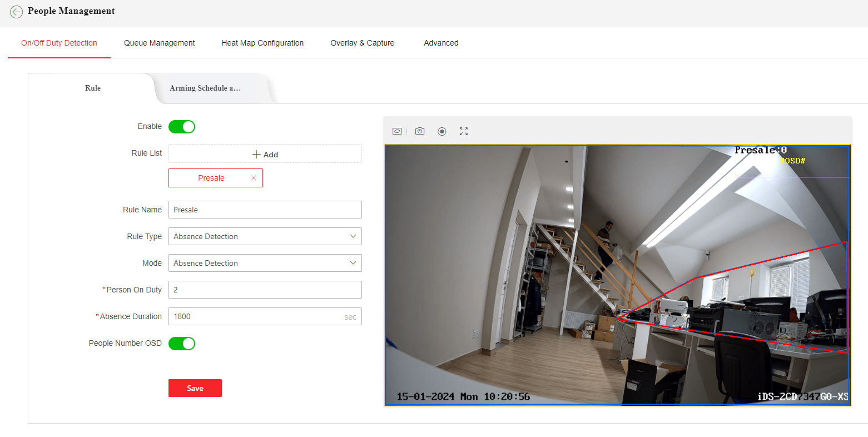Switch to the Arming Schedule sub-tab

pos(205,88)
